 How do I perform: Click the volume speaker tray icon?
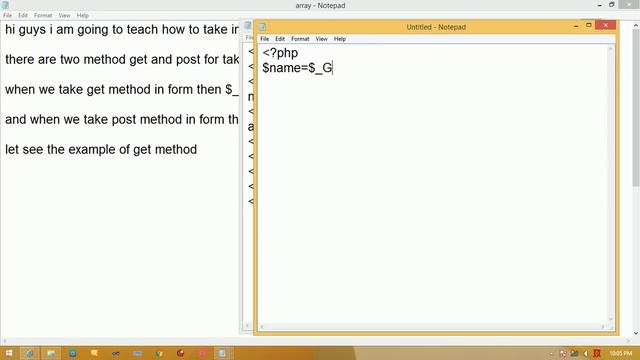586,353
